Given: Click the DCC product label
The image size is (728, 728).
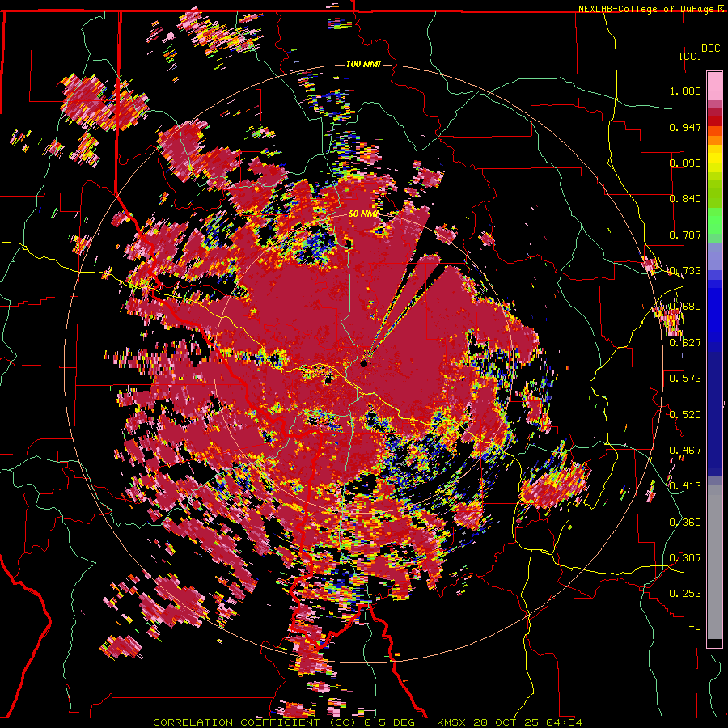Looking at the screenshot, I should click(x=710, y=49).
